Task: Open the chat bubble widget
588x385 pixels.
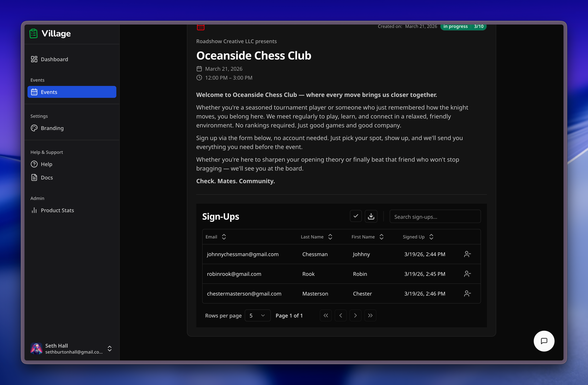Action: (x=544, y=341)
